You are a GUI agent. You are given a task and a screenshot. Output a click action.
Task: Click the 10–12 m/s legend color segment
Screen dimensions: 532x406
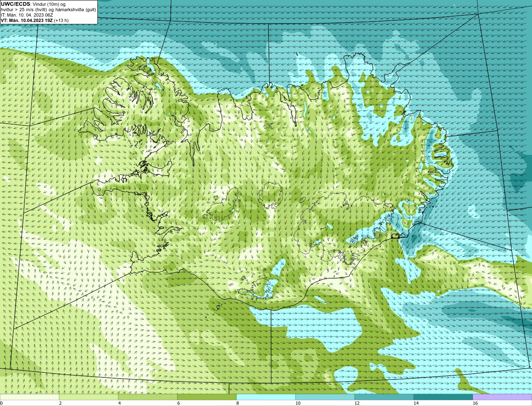point(325,397)
